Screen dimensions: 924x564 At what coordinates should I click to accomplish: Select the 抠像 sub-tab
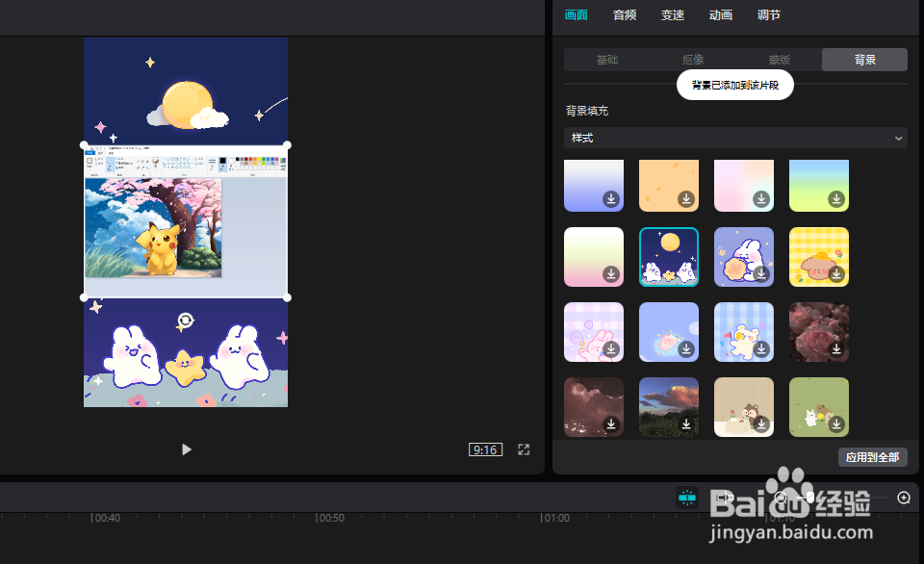click(x=693, y=60)
